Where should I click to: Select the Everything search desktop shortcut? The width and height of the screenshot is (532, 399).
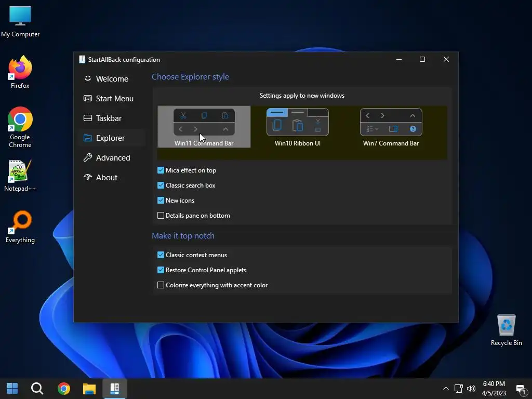(20, 227)
